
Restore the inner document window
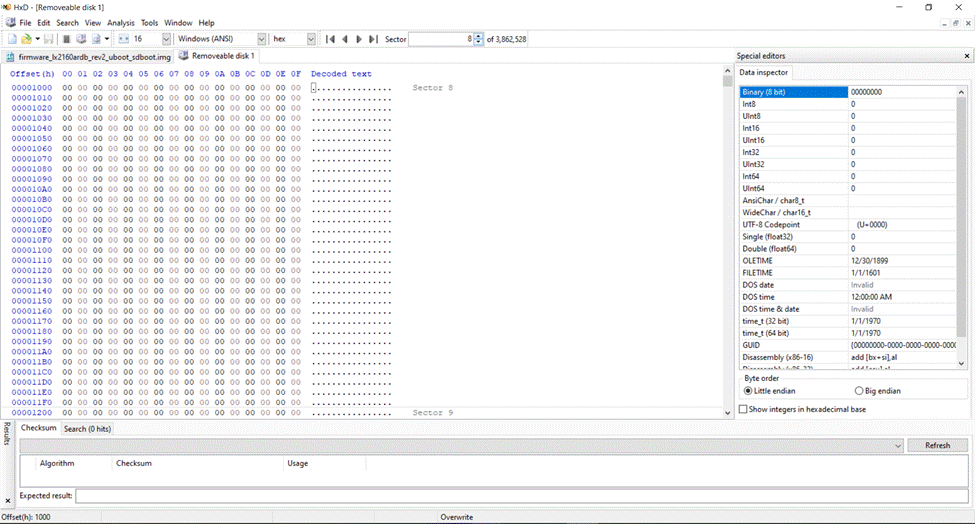pos(956,24)
